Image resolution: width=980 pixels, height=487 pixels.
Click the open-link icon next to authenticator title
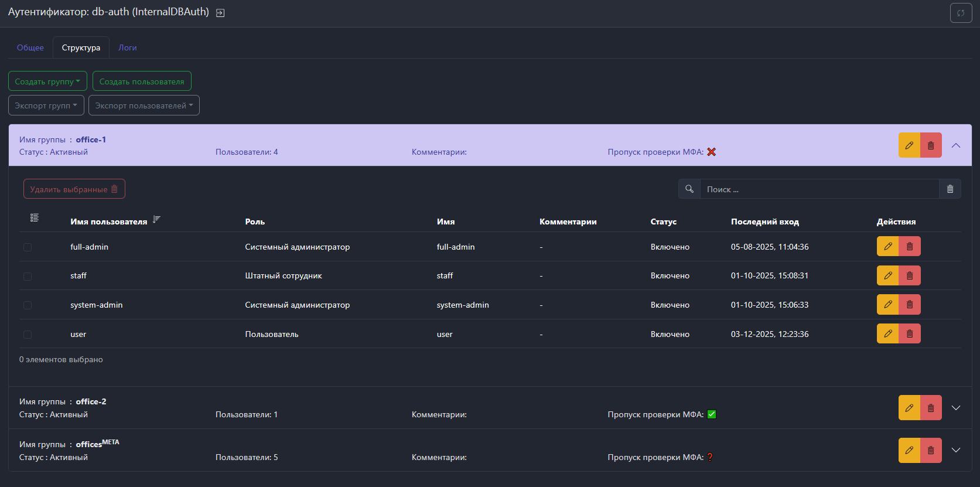tap(220, 13)
